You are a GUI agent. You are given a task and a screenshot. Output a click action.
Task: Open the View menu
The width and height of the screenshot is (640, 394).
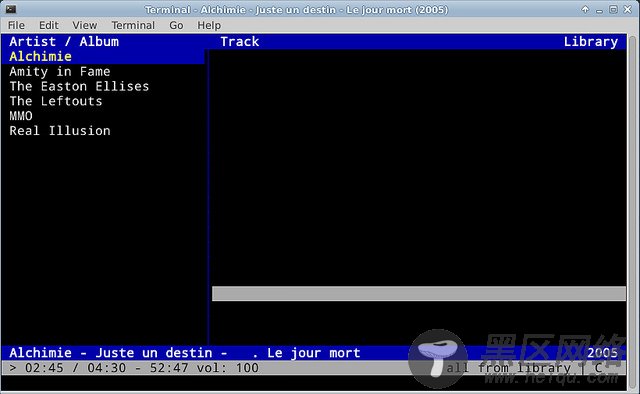coord(84,25)
